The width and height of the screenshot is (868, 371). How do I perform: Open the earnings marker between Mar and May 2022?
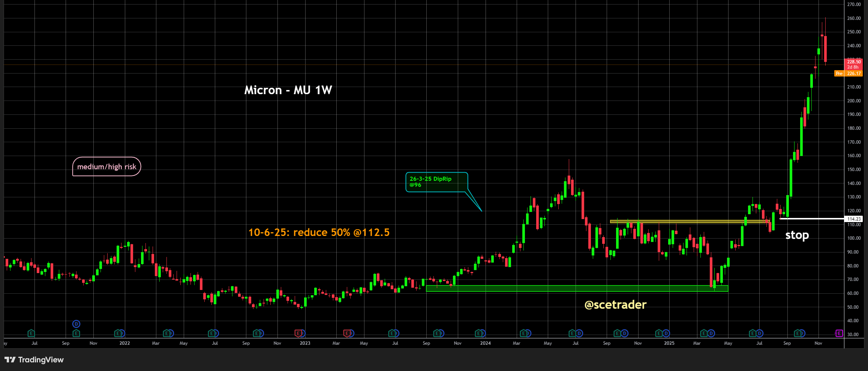point(166,333)
